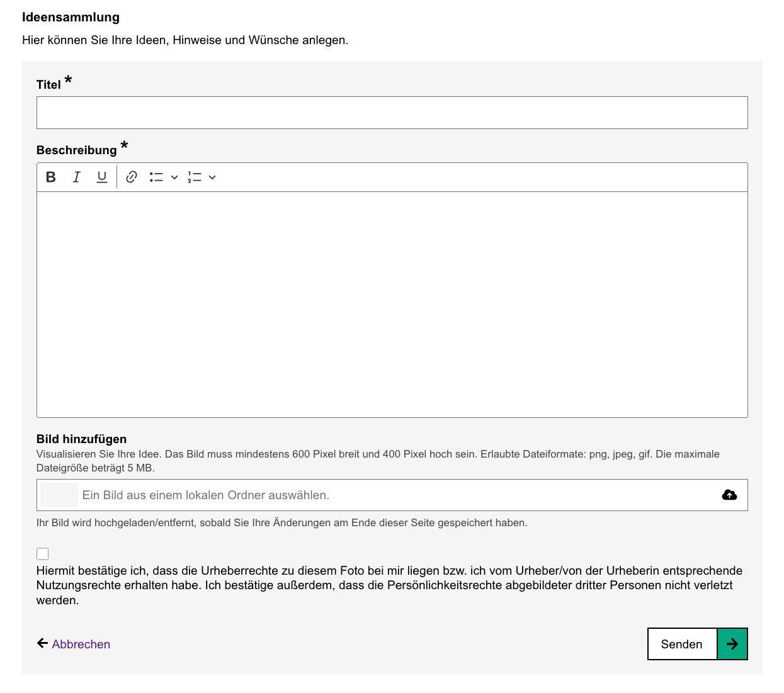Image resolution: width=784 pixels, height=693 pixels.
Task: Start a numbered list
Action: pyautogui.click(x=195, y=177)
